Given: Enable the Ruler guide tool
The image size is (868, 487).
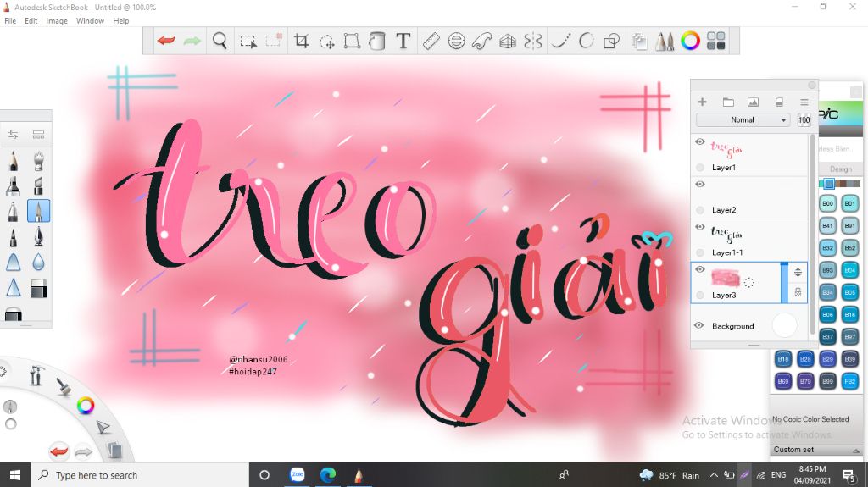Looking at the screenshot, I should tap(431, 41).
